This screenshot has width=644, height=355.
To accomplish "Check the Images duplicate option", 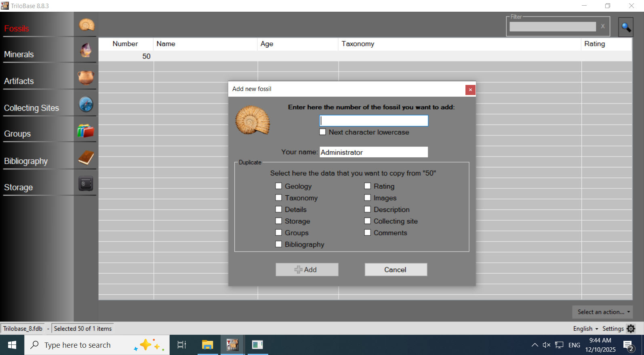I will [x=367, y=198].
